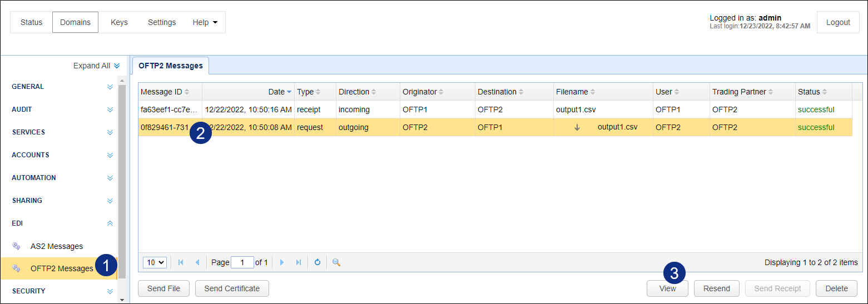Sort by Originator column arrows
868x304 pixels.
tap(442, 92)
